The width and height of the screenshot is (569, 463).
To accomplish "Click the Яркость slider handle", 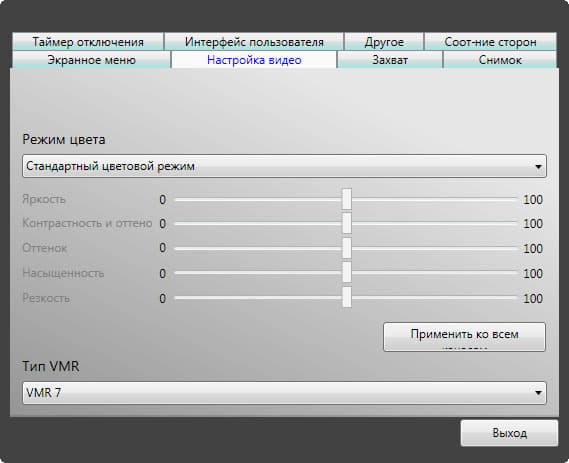I will pyautogui.click(x=347, y=199).
